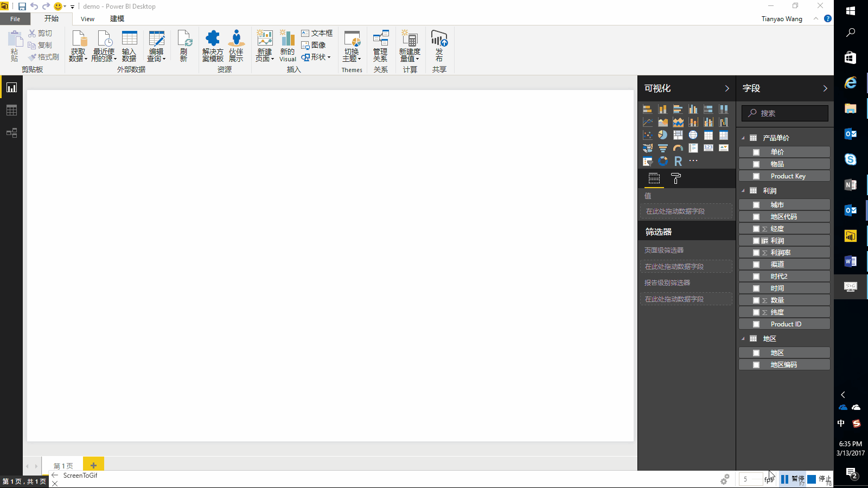
Task: Switch to the View ribbon tab
Action: pyautogui.click(x=87, y=19)
